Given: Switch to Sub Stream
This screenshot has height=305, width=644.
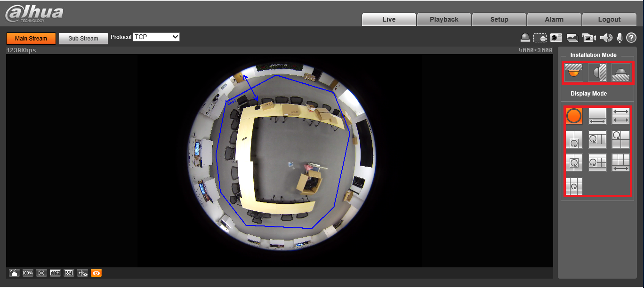Looking at the screenshot, I should [x=83, y=39].
